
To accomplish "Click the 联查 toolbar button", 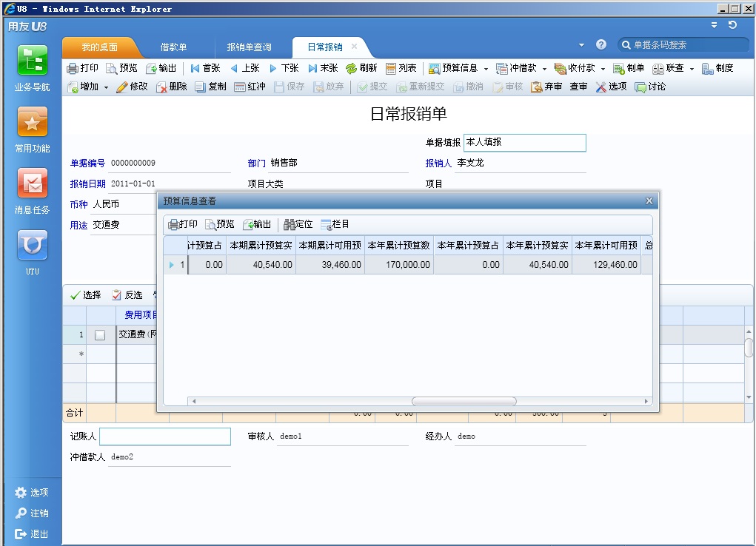I will pyautogui.click(x=668, y=68).
